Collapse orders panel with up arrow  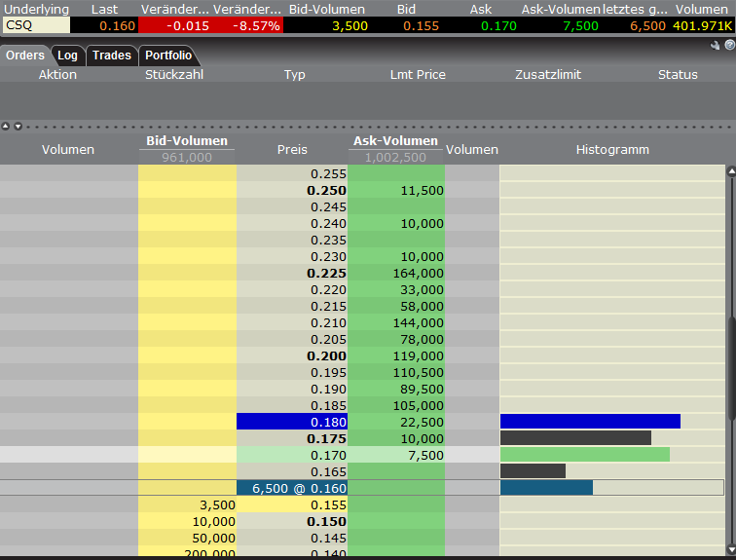point(6,126)
